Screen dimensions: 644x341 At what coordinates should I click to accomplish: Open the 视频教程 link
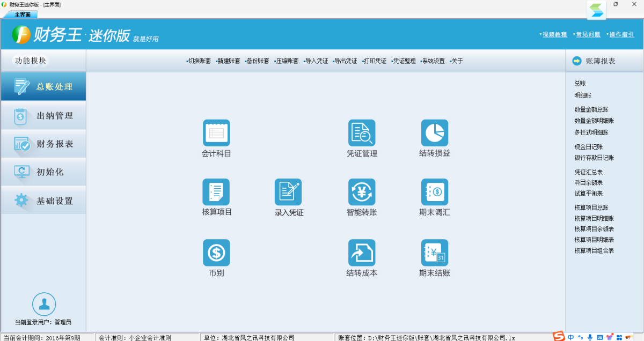(x=554, y=34)
